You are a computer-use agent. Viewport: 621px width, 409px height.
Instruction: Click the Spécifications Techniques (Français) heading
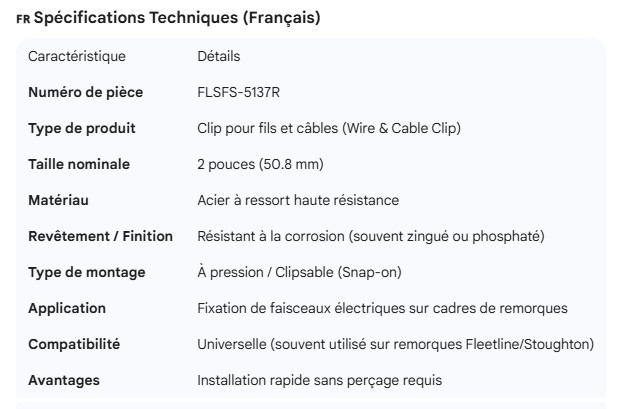click(177, 18)
